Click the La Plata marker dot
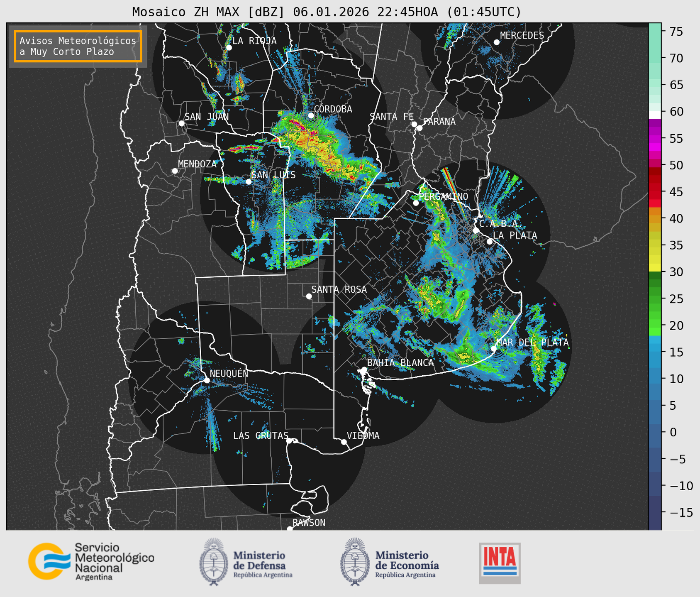 pos(490,242)
